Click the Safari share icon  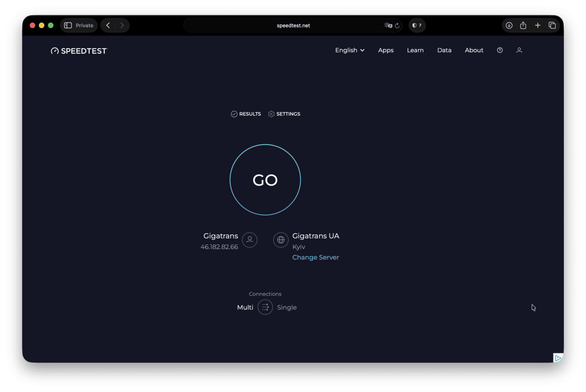(x=523, y=25)
